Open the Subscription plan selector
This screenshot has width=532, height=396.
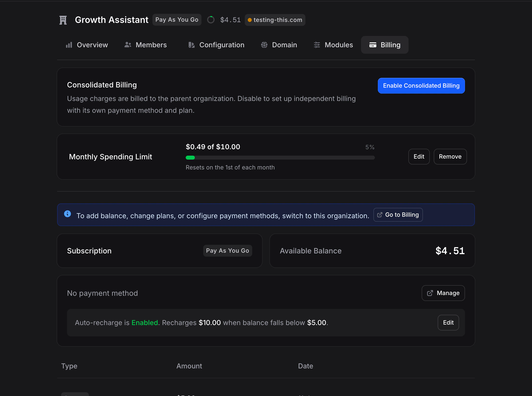(227, 250)
